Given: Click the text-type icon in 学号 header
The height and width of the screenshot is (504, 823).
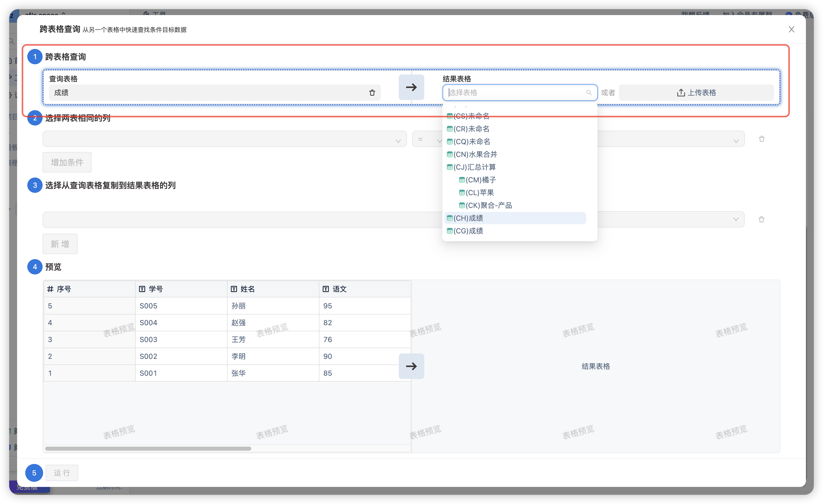Looking at the screenshot, I should click(142, 289).
